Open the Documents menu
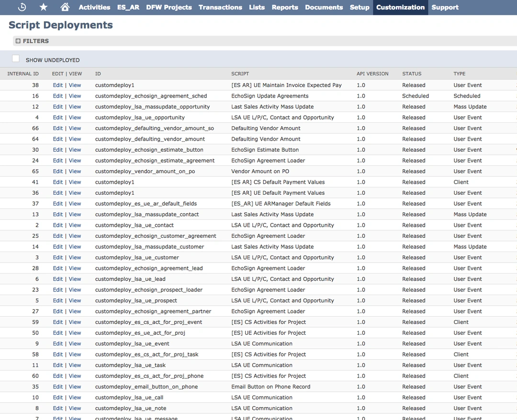The width and height of the screenshot is (517, 420). tap(324, 7)
